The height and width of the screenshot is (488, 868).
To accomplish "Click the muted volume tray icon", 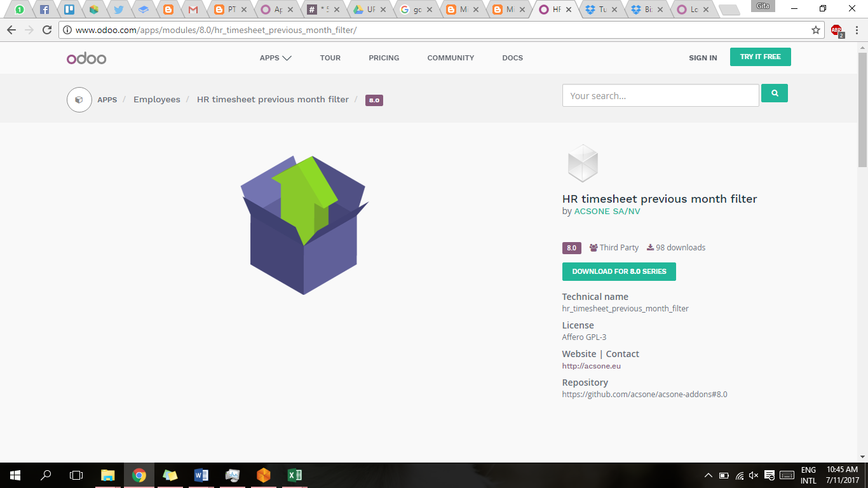I will pyautogui.click(x=754, y=475).
